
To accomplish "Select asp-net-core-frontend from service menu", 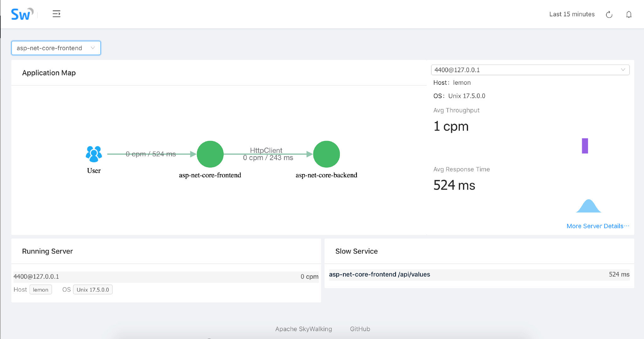I will [x=56, y=48].
